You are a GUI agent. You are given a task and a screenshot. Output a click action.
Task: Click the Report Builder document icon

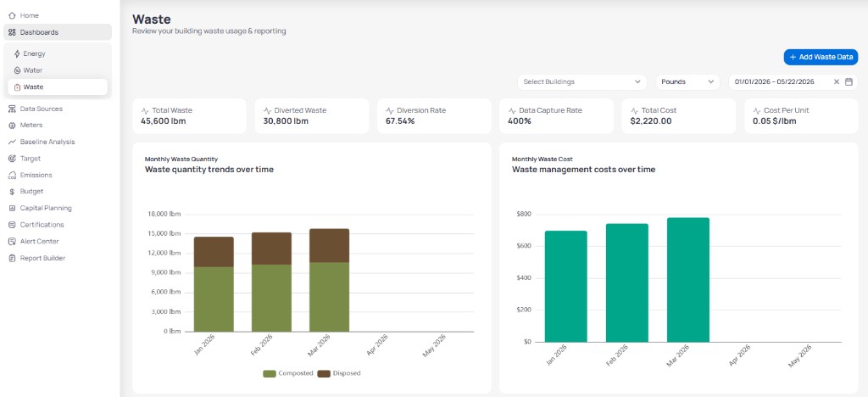[12, 258]
